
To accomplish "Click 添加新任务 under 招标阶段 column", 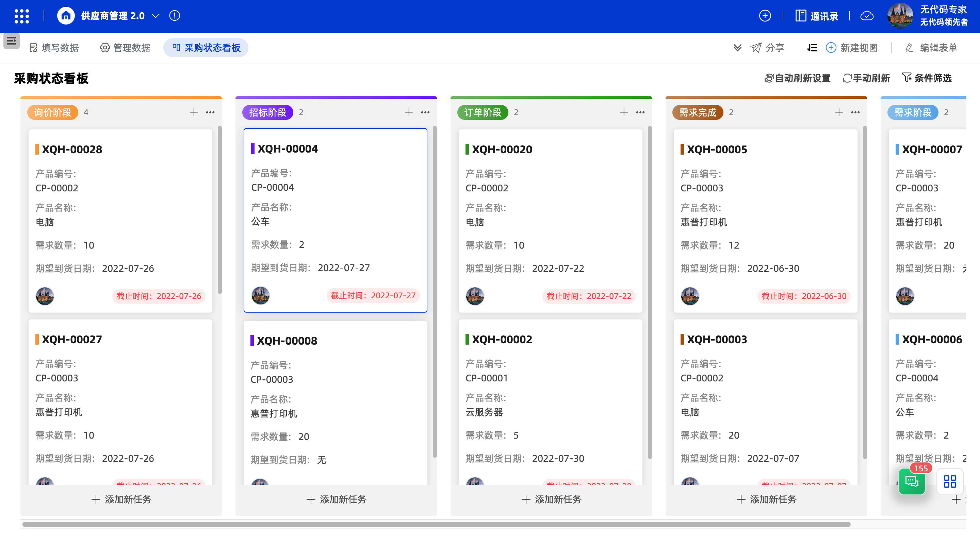I will 336,499.
